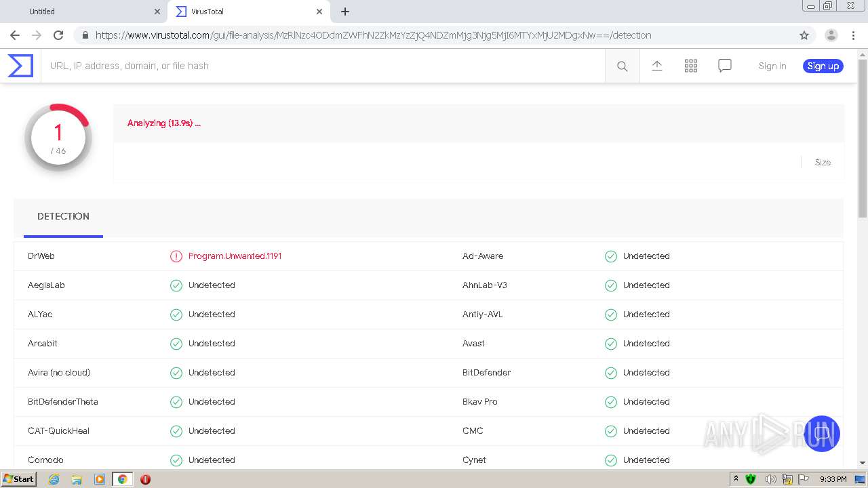Open the comments speech bubble icon
The height and width of the screenshot is (488, 868).
click(725, 66)
